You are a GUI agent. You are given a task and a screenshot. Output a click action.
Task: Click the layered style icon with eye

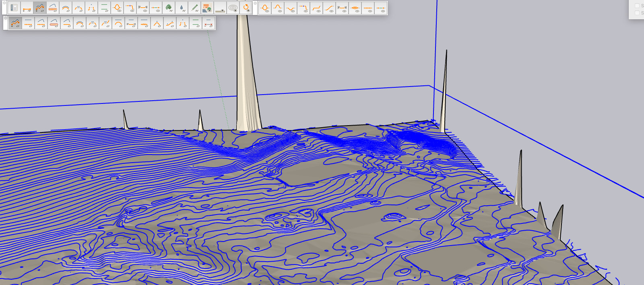(x=207, y=8)
